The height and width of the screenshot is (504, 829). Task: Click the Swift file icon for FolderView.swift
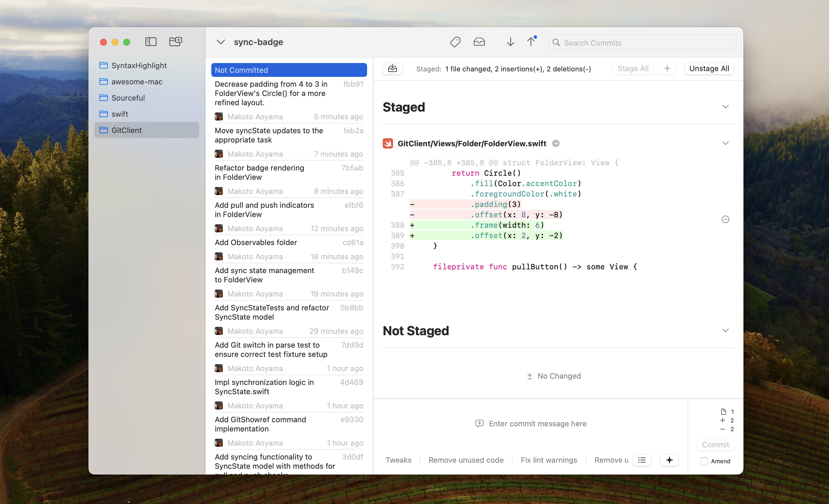click(388, 143)
